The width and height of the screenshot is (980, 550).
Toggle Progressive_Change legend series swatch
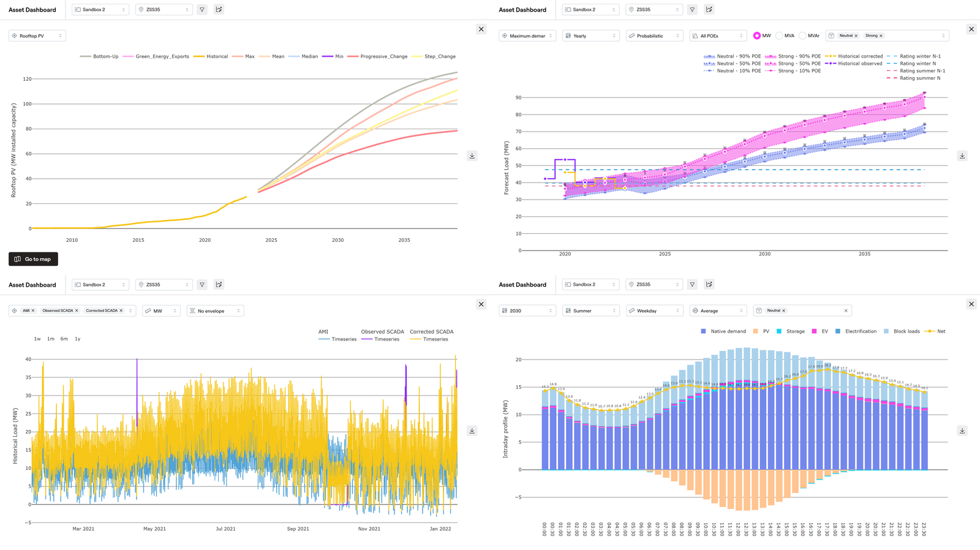tap(353, 56)
